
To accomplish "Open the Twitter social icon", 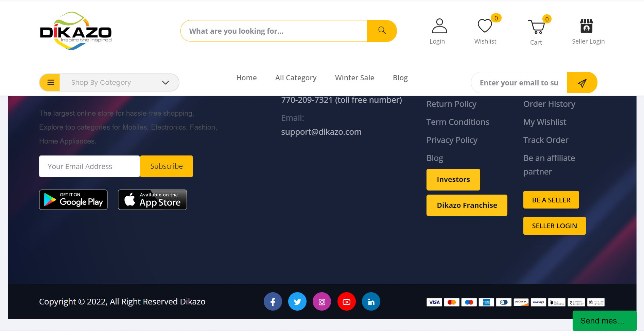I will tap(297, 302).
